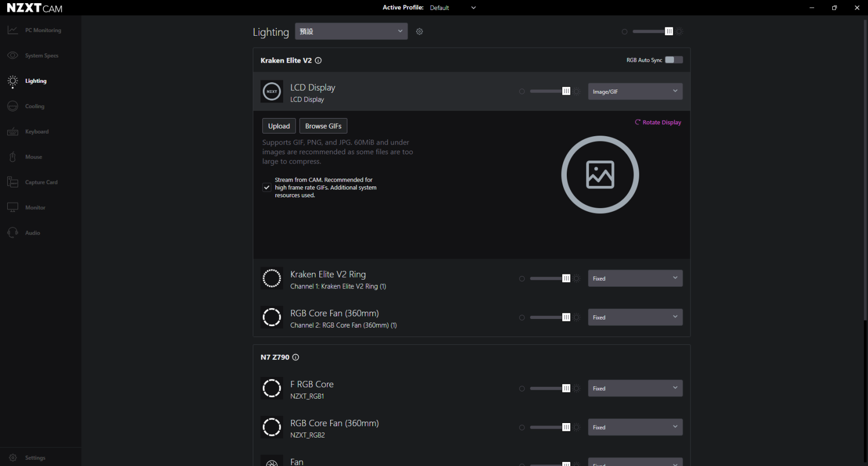Click the Rotate Display link
Image resolution: width=868 pixels, height=466 pixels.
point(658,123)
